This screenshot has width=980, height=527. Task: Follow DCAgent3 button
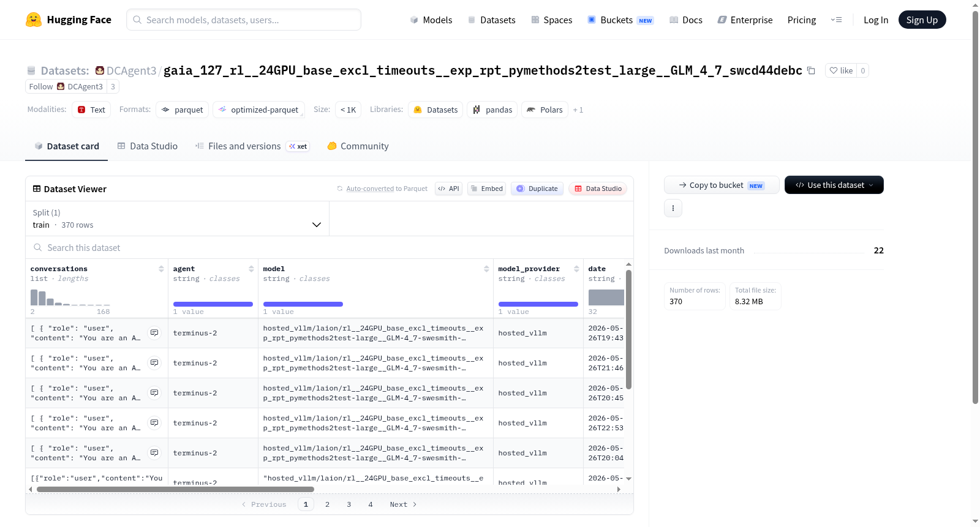point(66,86)
